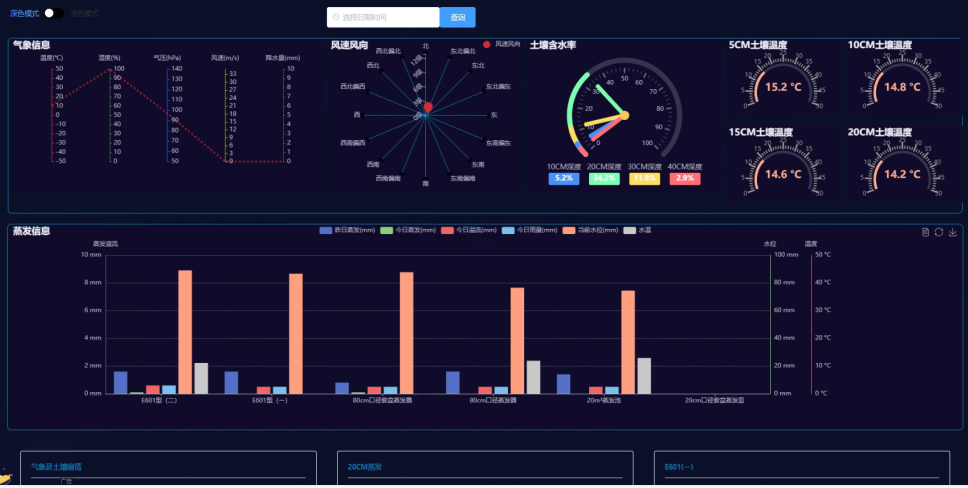Click the date-time picker input field
This screenshot has width=968, height=488.
pyautogui.click(x=385, y=17)
